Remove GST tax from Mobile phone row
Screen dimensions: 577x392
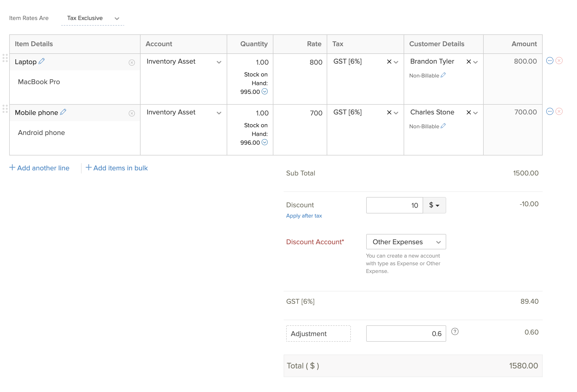pyautogui.click(x=389, y=112)
